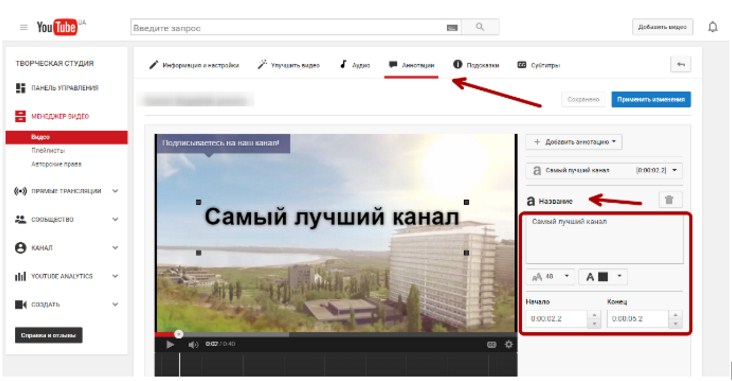Expand the Сообщество section

(115, 219)
